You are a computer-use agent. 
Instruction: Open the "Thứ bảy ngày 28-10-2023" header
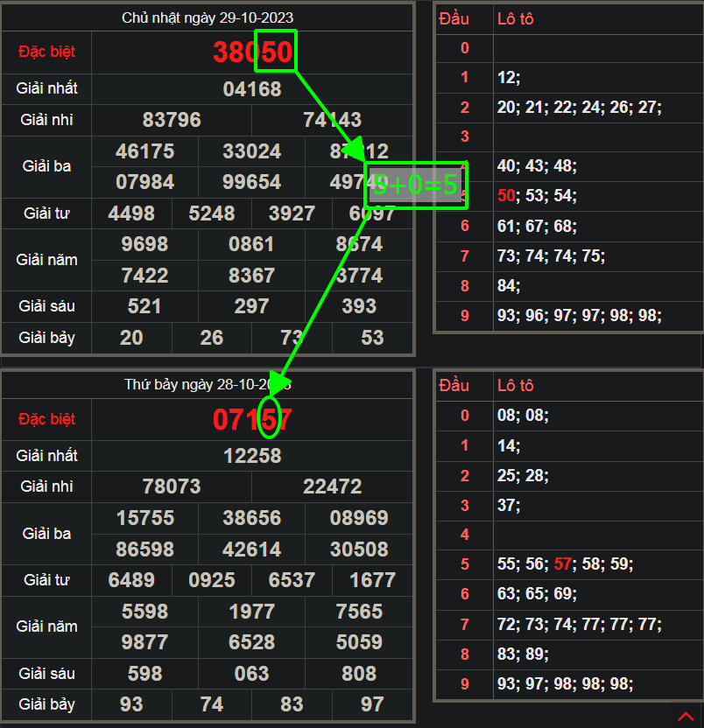(x=208, y=385)
